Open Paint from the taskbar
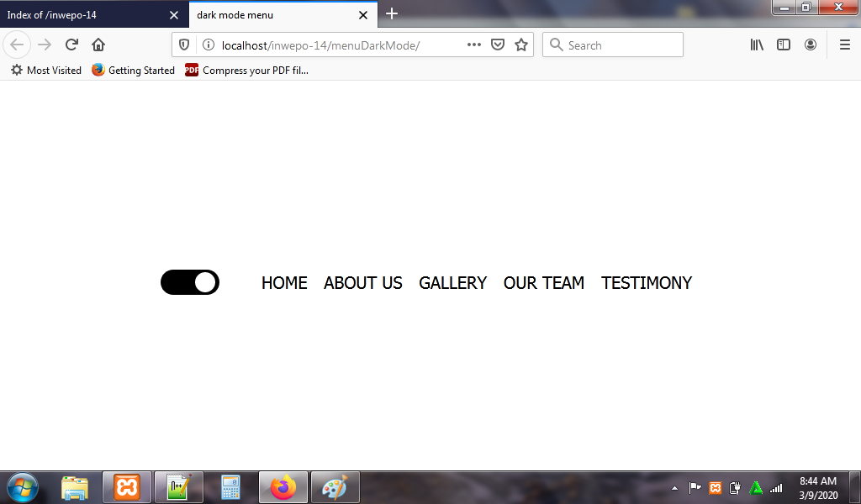 (335, 487)
